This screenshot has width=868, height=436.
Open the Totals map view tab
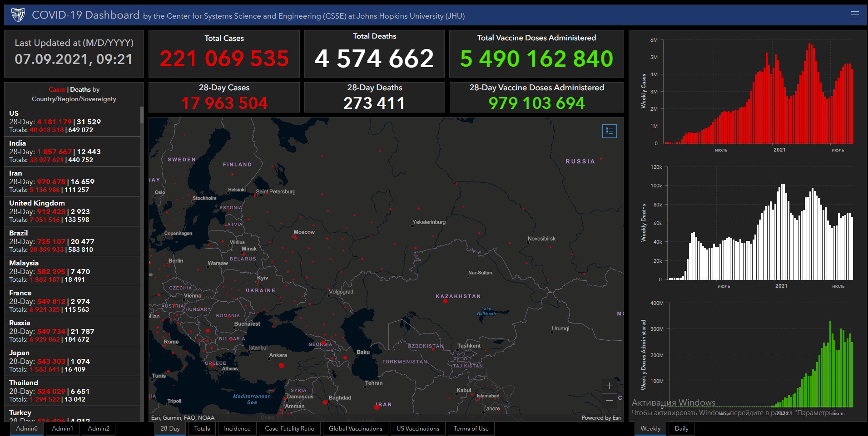point(202,428)
